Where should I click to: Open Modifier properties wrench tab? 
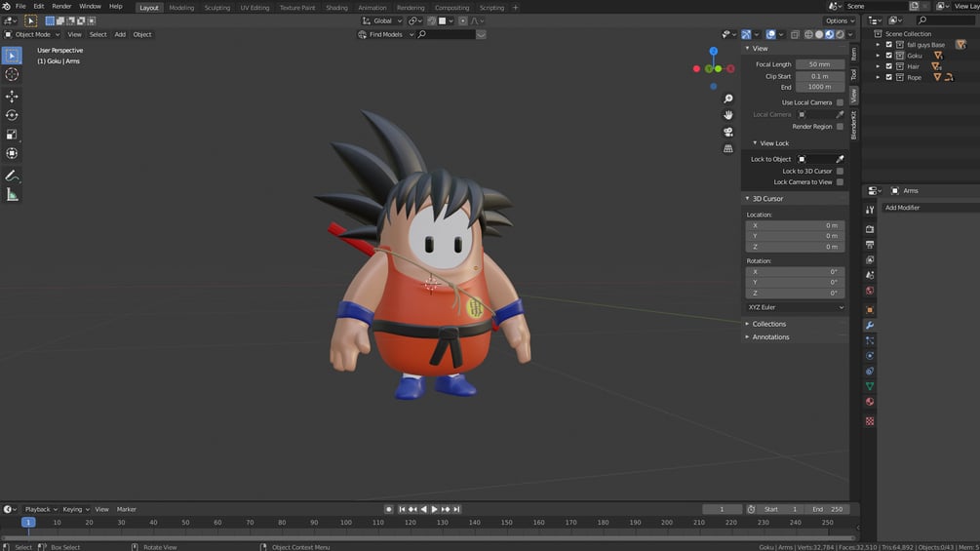(x=870, y=326)
